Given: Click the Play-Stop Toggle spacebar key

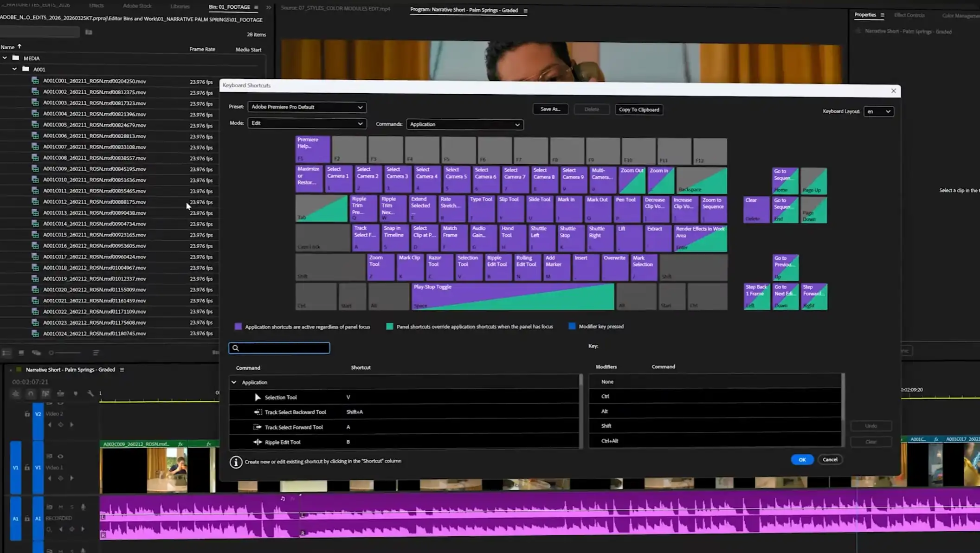Looking at the screenshot, I should [512, 296].
